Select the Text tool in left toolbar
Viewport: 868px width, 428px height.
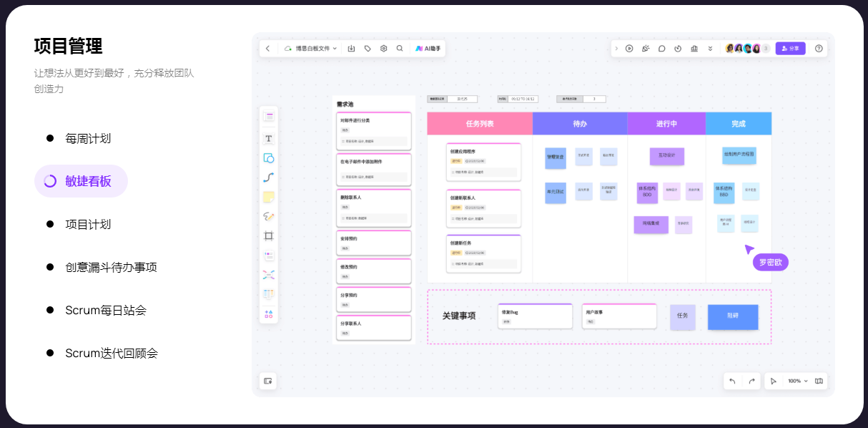[269, 138]
